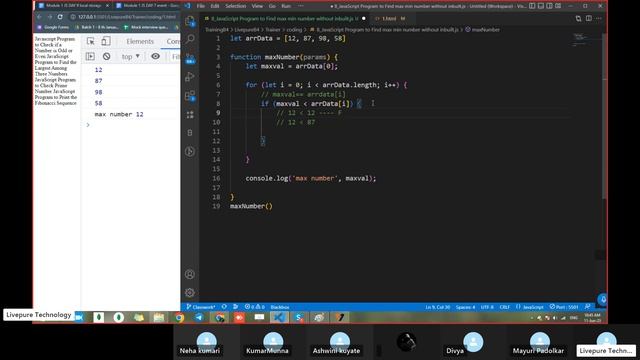640x360 pixels.
Task: Create a live expression with the eye icon
Action: [156, 56]
